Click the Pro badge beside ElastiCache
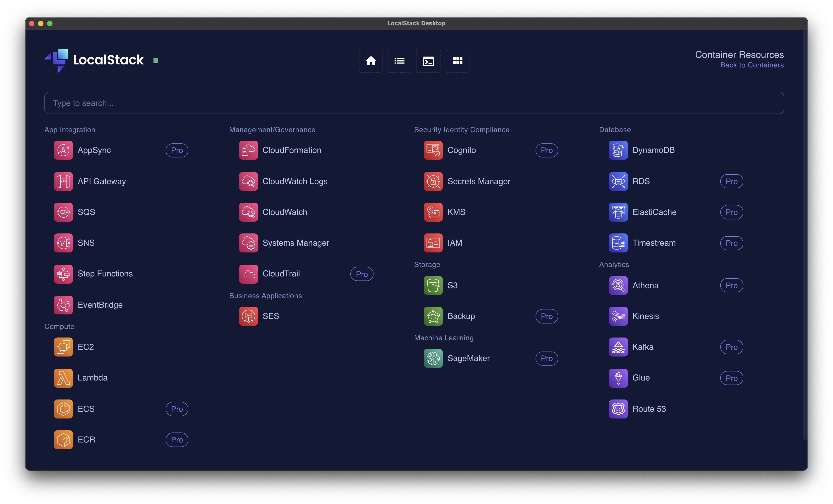 click(x=732, y=212)
